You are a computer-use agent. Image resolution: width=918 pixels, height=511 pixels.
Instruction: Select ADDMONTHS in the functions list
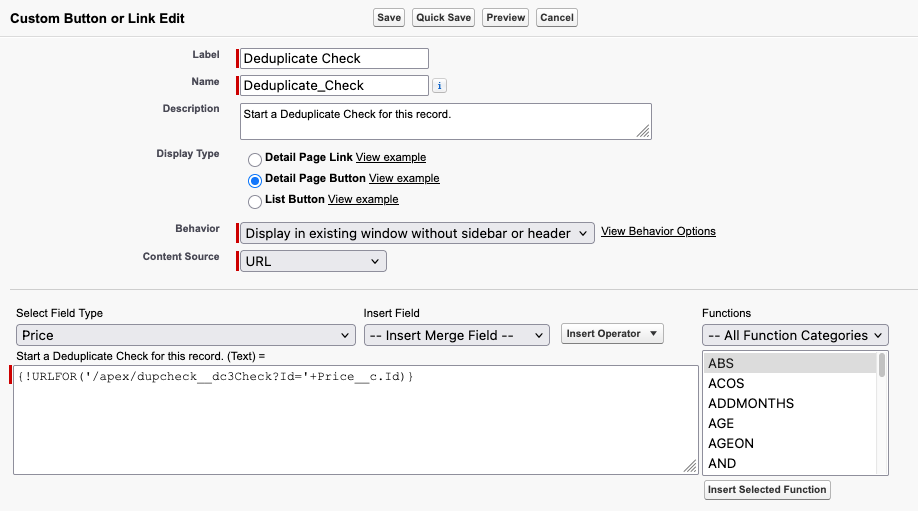(790, 403)
